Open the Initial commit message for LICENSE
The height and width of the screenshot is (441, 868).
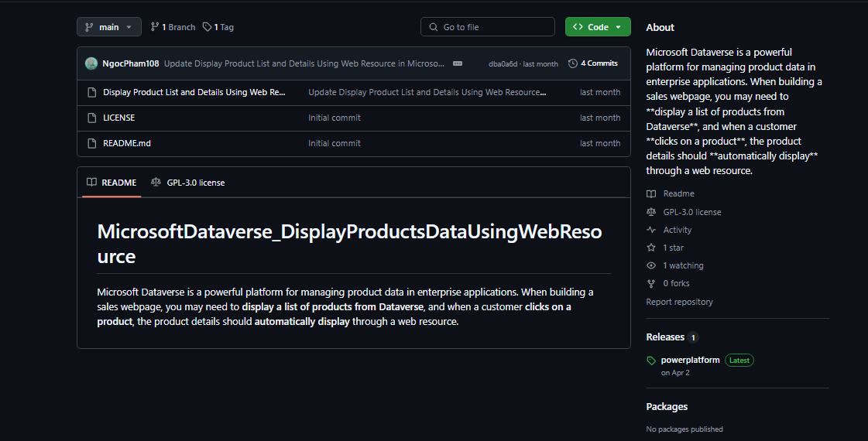[x=335, y=118]
